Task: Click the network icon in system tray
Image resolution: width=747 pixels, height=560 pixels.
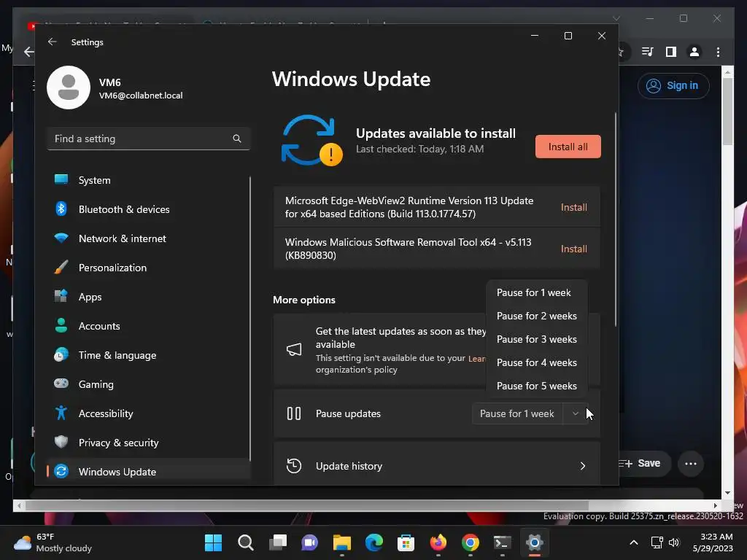Action: [657, 542]
